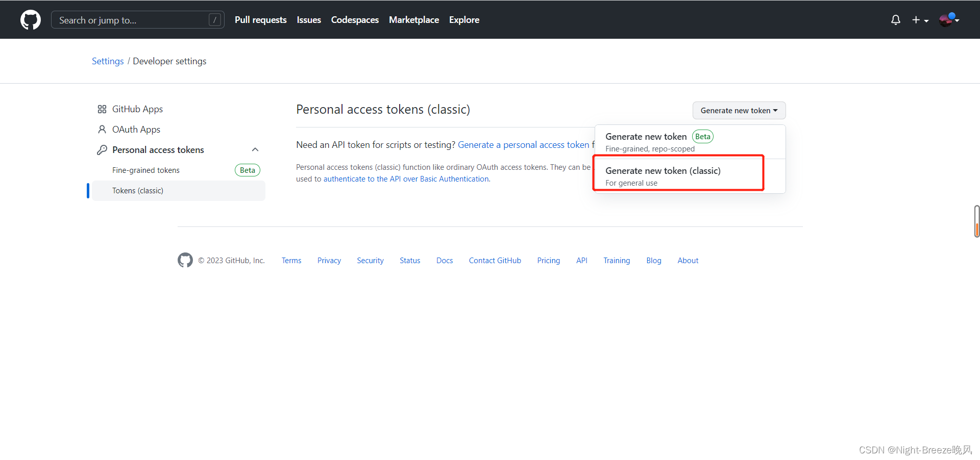Viewport: 980px width, 460px height.
Task: Open Codespaces in top navigation
Action: pos(355,20)
